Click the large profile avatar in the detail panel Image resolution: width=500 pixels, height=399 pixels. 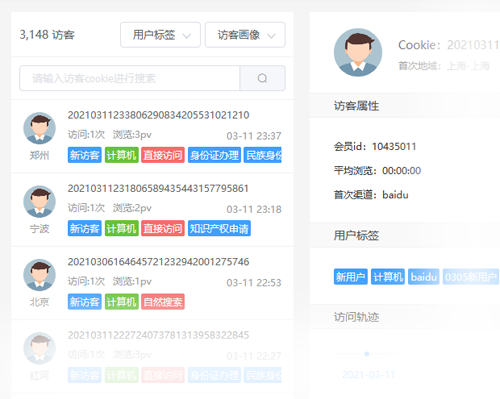click(x=358, y=52)
